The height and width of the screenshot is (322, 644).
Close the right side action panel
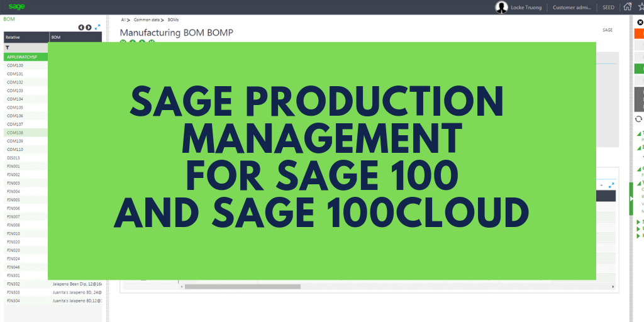[640, 22]
